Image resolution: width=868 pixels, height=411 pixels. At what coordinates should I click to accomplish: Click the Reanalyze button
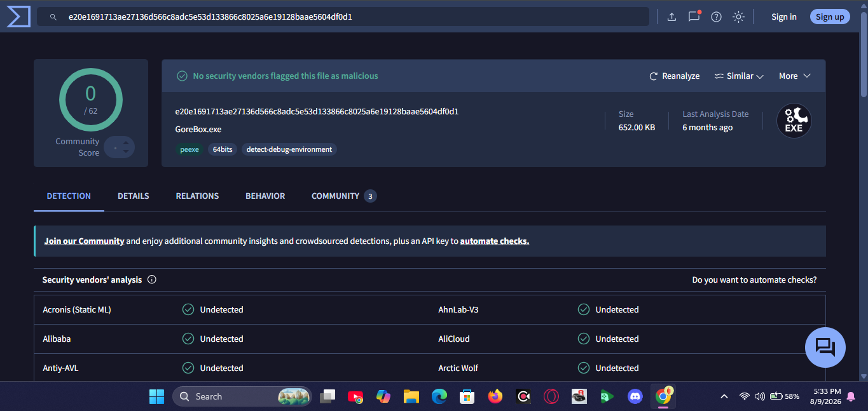674,76
